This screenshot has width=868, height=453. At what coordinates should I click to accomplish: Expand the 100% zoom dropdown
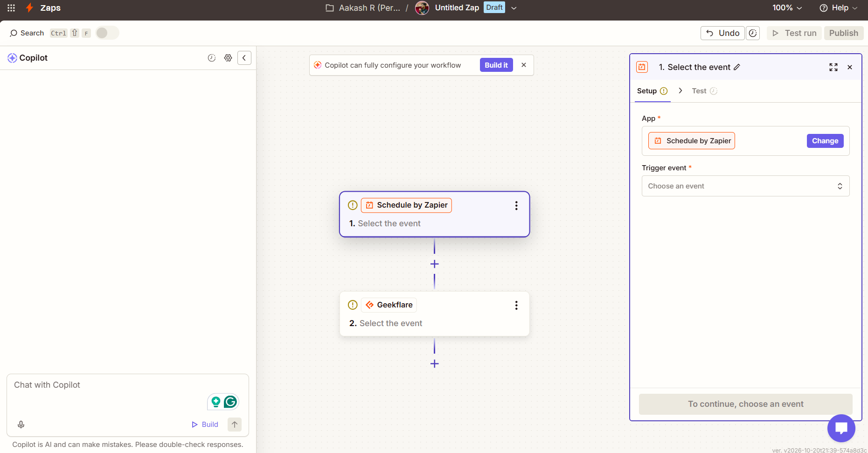[x=787, y=8]
